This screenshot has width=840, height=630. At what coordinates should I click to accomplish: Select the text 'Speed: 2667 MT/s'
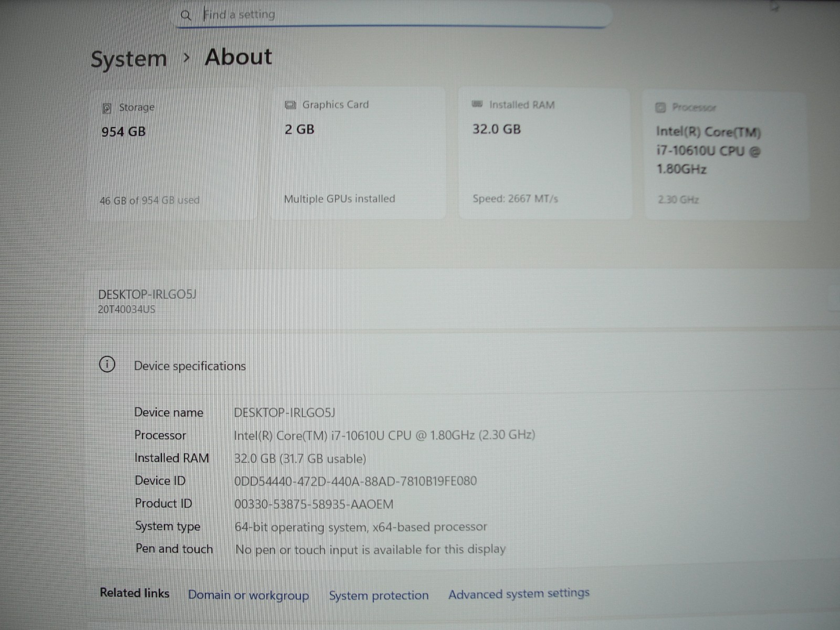point(515,198)
